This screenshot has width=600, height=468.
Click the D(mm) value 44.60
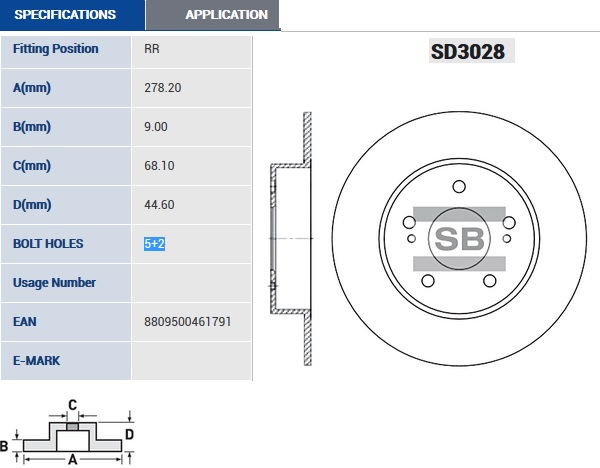click(159, 205)
